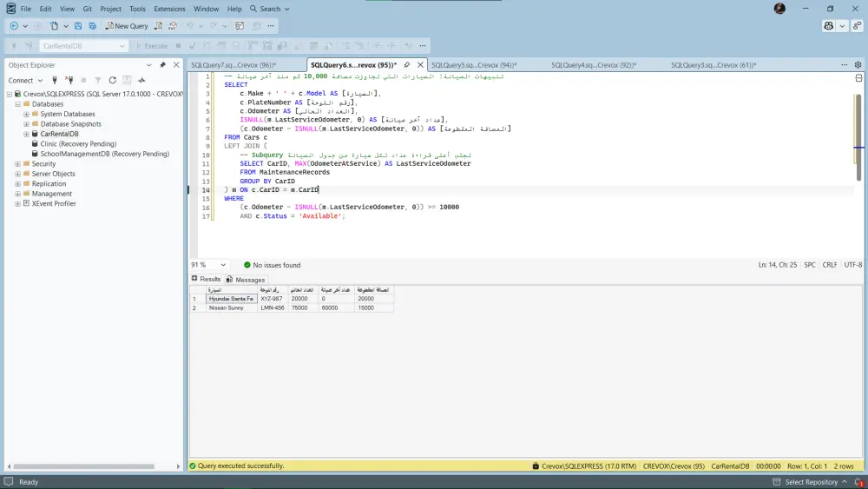Screen dimensions: 868x489
Task: Open the Copilot icon in title area
Action: [x=829, y=26]
